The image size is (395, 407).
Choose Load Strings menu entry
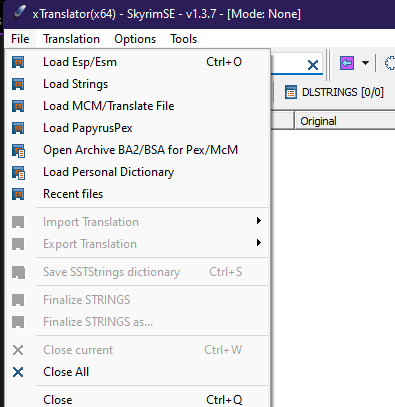point(137,84)
